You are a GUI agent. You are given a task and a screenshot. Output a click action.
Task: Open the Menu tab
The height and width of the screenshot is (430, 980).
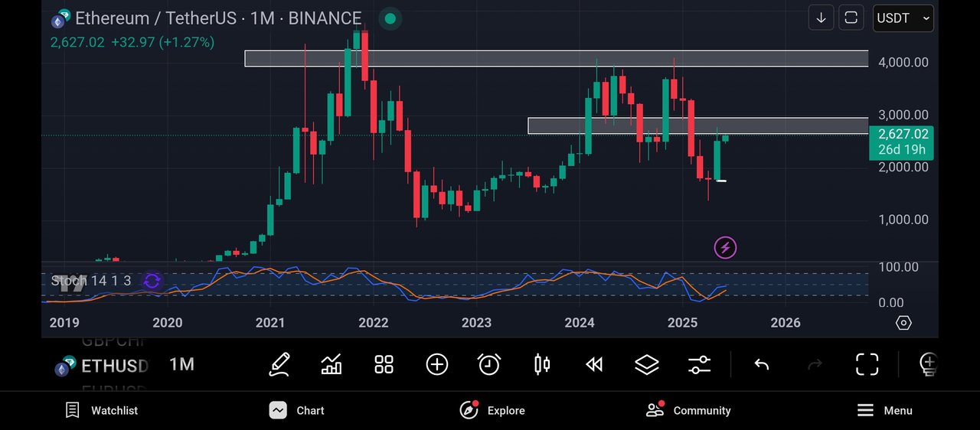click(884, 411)
